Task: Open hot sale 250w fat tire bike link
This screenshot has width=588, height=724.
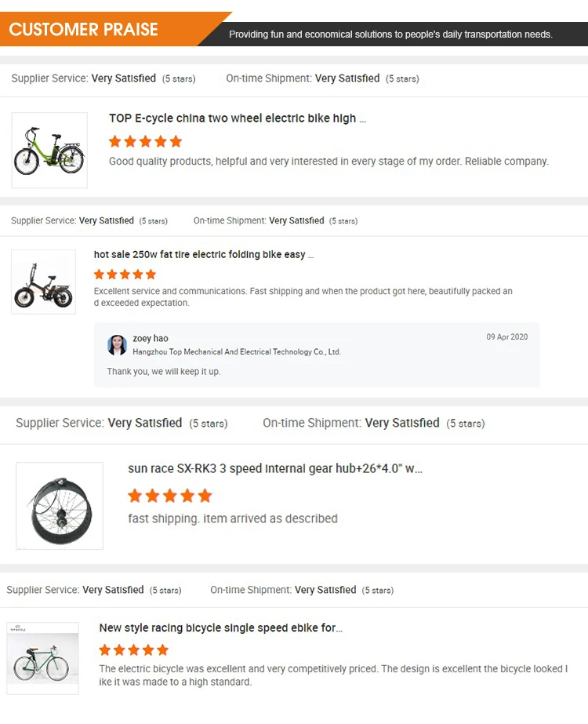Action: tap(204, 255)
